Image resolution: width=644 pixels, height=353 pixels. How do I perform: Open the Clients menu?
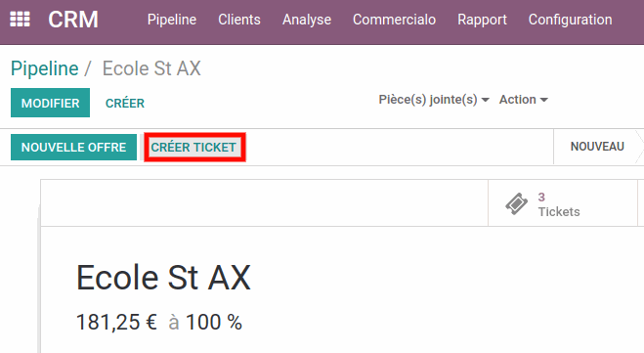(x=239, y=20)
